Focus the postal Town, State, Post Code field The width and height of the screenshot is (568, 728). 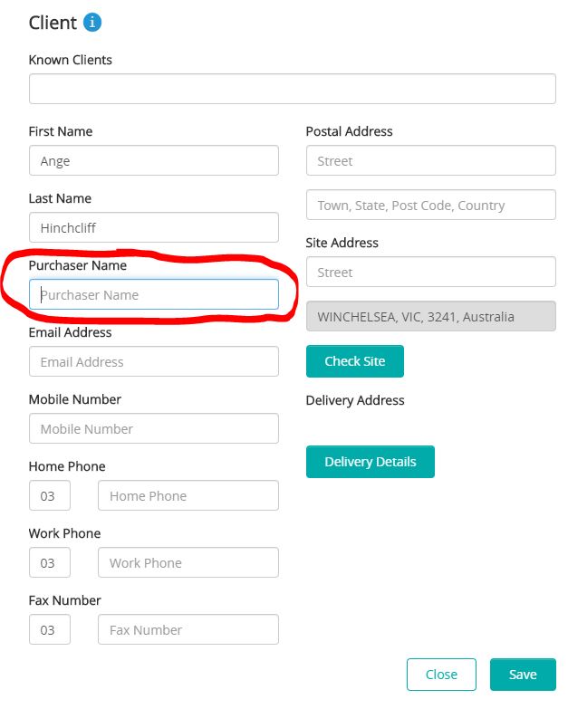pyautogui.click(x=430, y=206)
